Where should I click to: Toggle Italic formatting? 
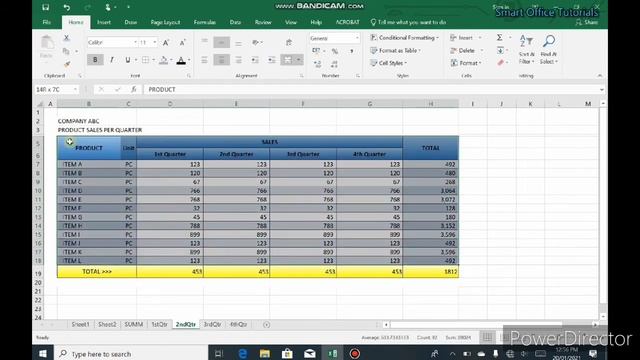click(x=111, y=60)
